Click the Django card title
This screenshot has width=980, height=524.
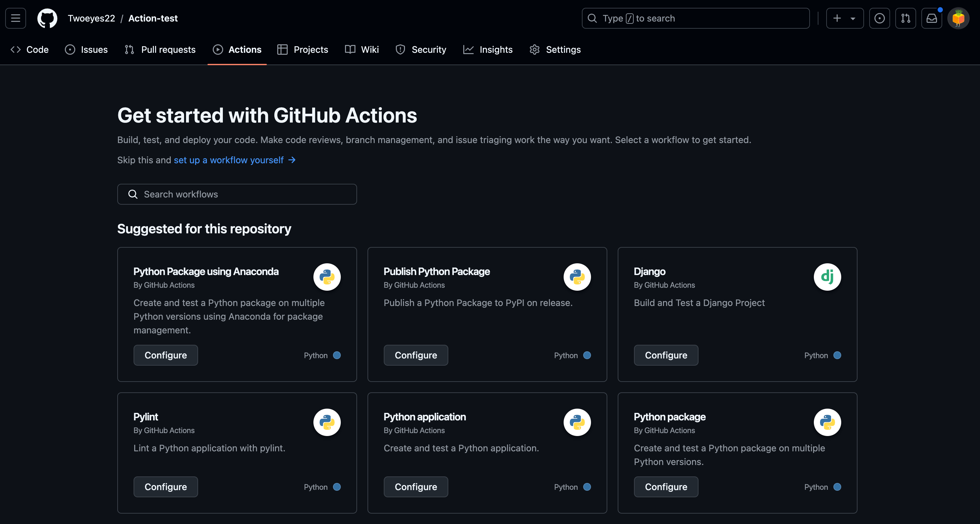(650, 271)
